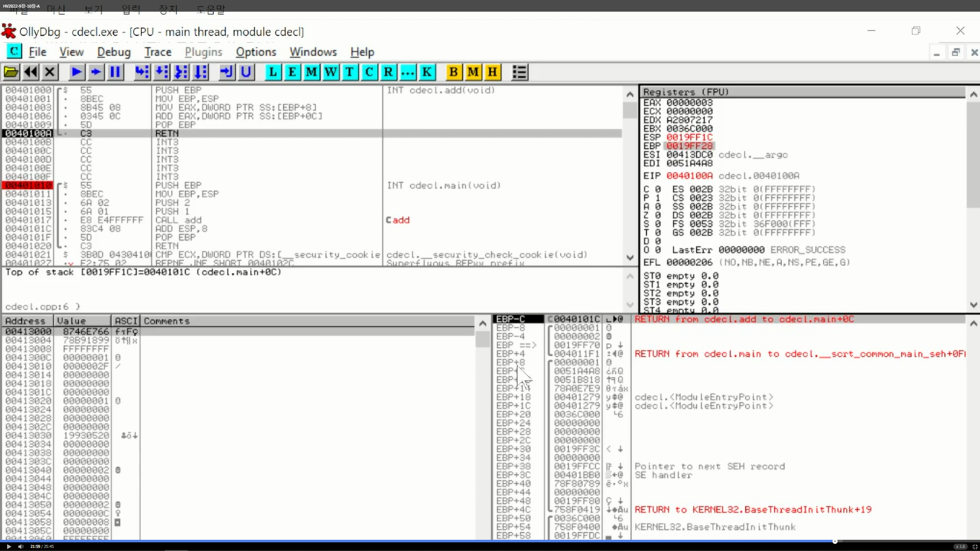The height and width of the screenshot is (551, 980).
Task: Click the Open file folder icon
Action: pos(11,72)
